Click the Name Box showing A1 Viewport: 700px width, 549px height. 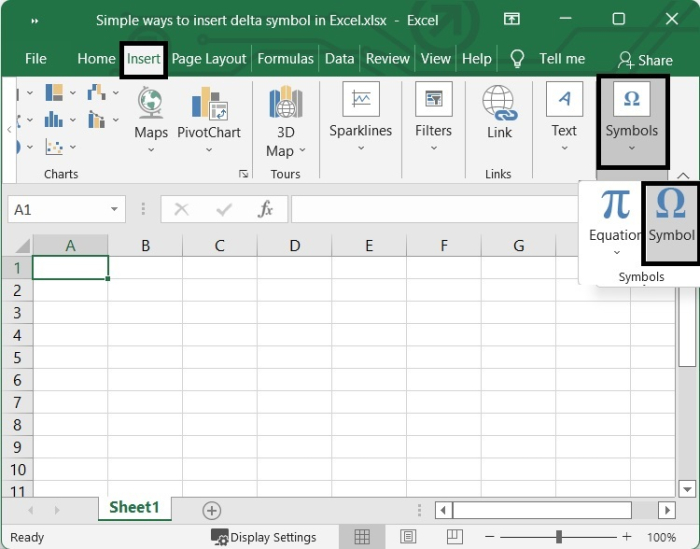[x=66, y=209]
